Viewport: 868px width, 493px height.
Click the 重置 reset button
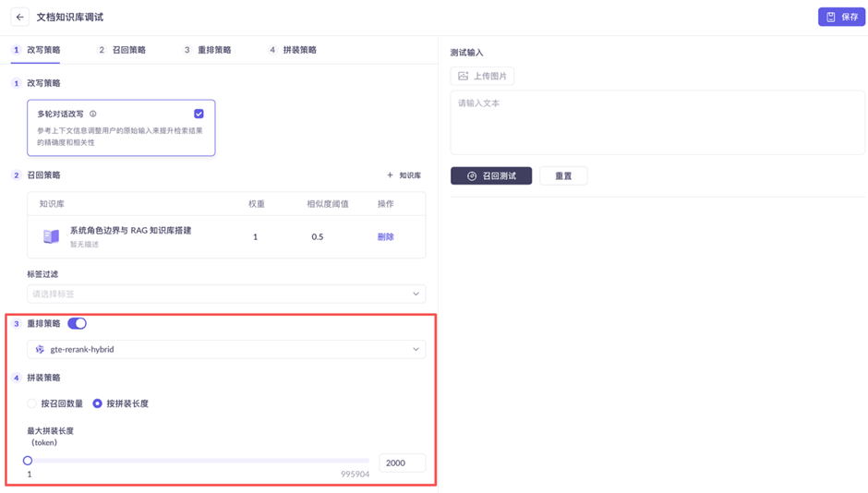coord(563,176)
